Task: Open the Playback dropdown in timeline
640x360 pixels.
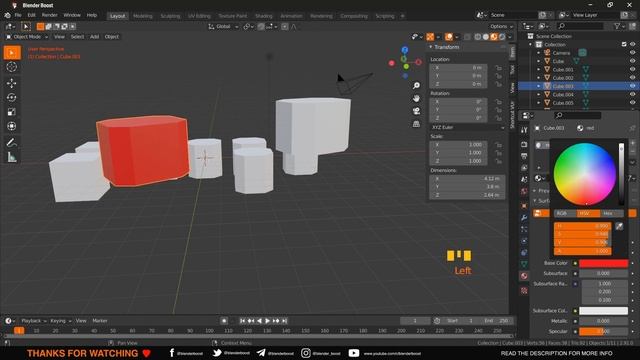Action: coord(34,321)
